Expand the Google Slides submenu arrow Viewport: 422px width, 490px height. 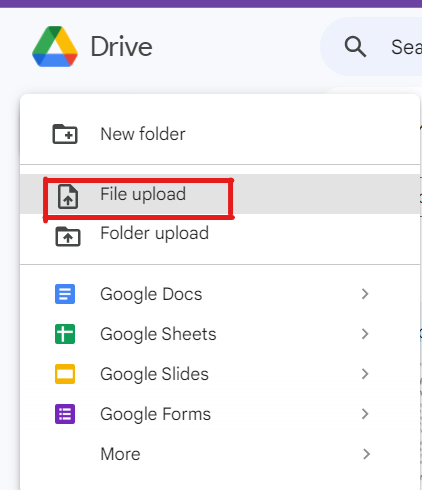click(365, 374)
